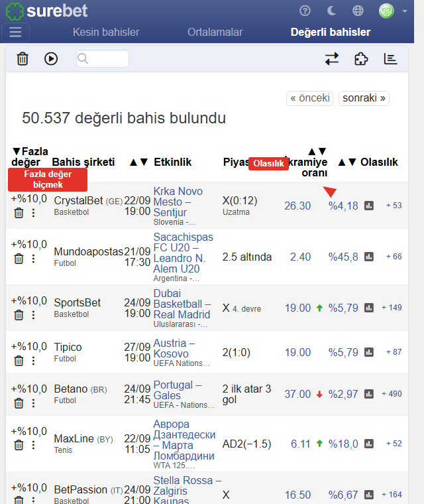Viewport: 424px width, 504px height.
Task: Click into the search input field
Action: tap(103, 59)
